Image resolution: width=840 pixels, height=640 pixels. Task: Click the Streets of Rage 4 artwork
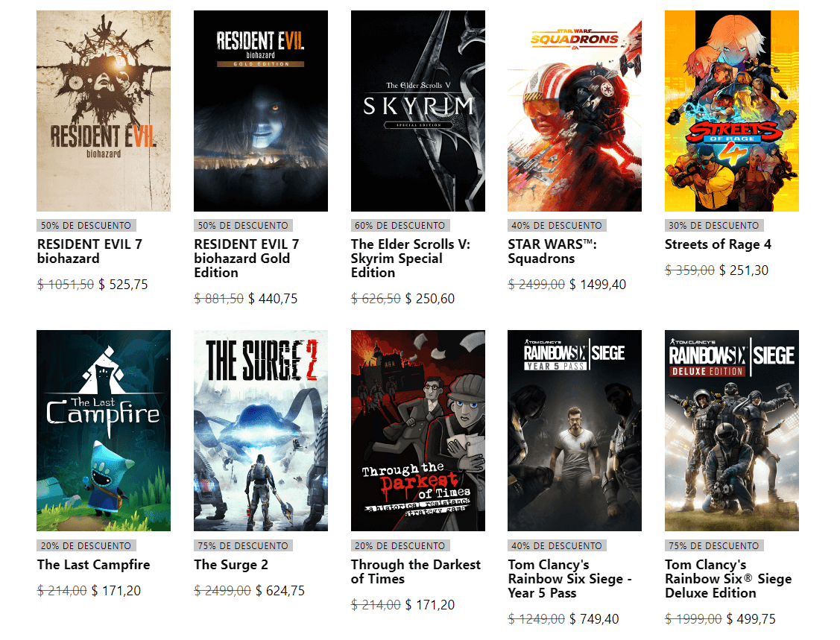click(732, 111)
